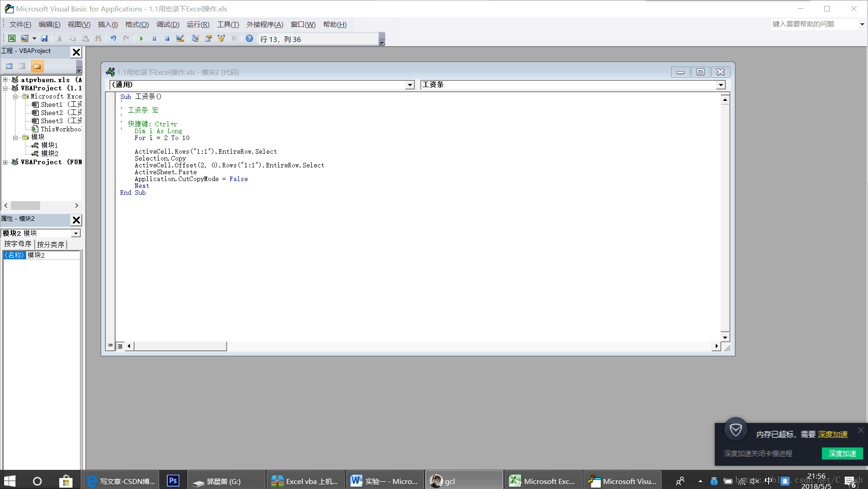Viewport: 868px width, 489px height.
Task: Click the (名称) property value field
Action: (52, 255)
